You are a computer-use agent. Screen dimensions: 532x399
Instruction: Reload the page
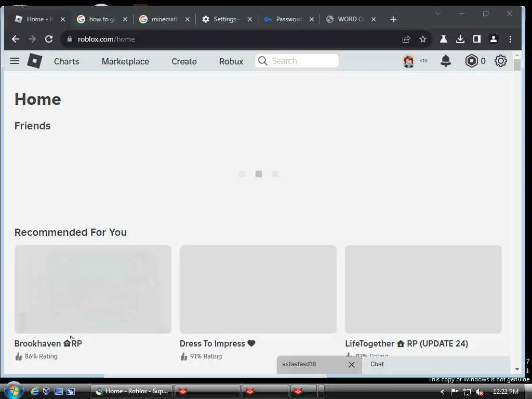(x=49, y=39)
